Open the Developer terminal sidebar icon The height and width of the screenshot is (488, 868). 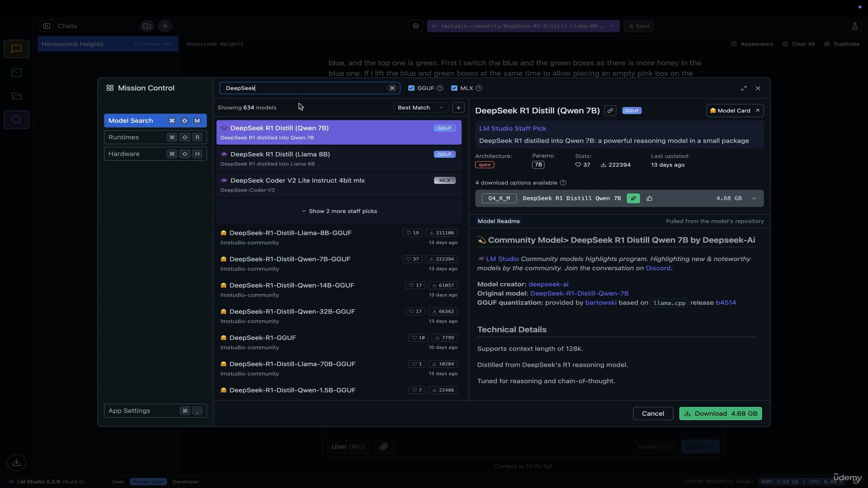click(17, 72)
